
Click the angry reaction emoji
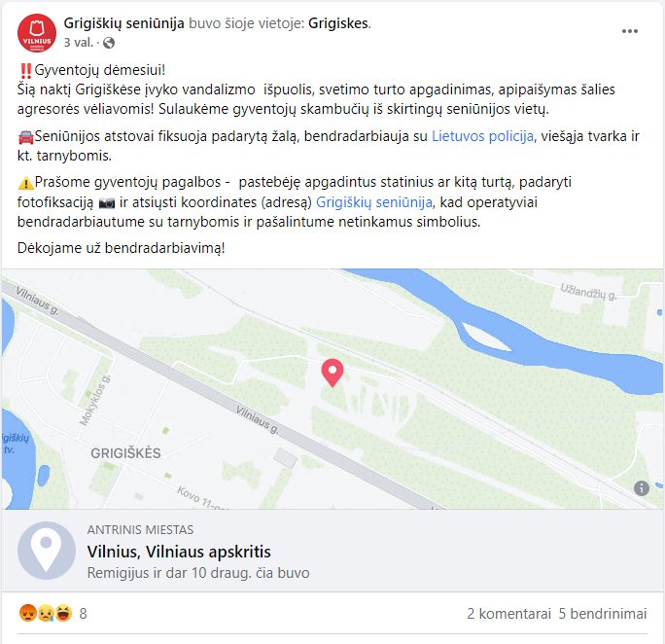[x=27, y=614]
